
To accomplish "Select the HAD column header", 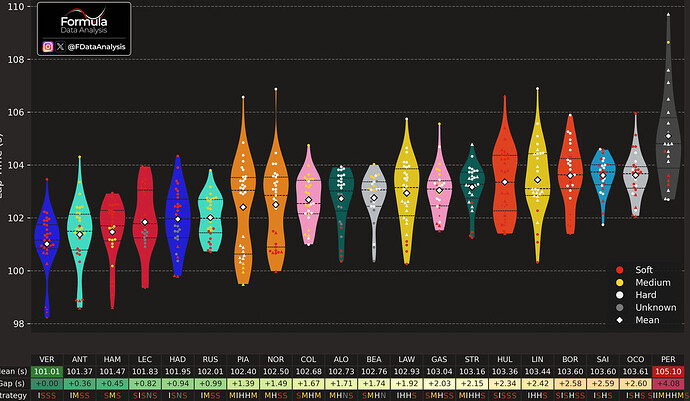I will click(x=178, y=360).
